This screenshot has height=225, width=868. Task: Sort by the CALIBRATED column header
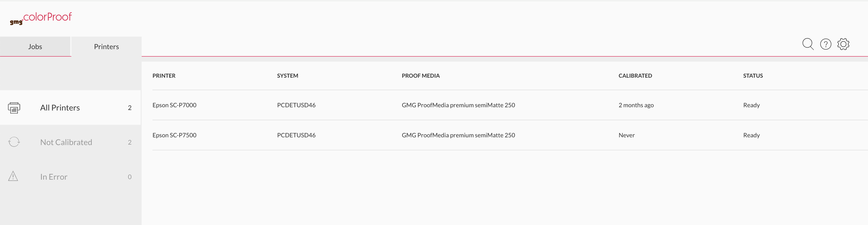pyautogui.click(x=635, y=76)
